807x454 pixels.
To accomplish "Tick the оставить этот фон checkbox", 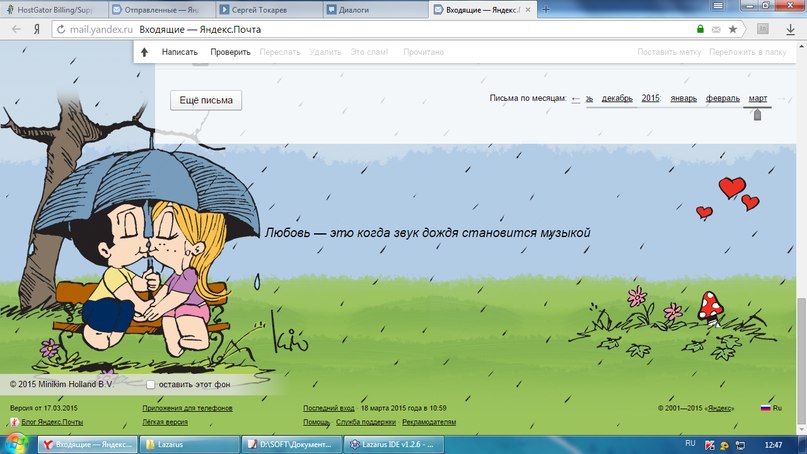I will click(150, 385).
